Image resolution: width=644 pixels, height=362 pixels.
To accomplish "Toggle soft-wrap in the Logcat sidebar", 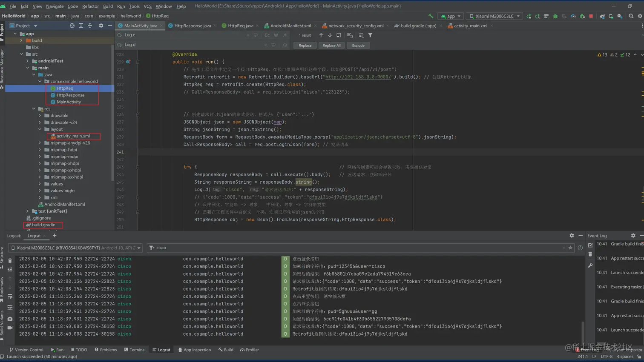I will tap(10, 296).
